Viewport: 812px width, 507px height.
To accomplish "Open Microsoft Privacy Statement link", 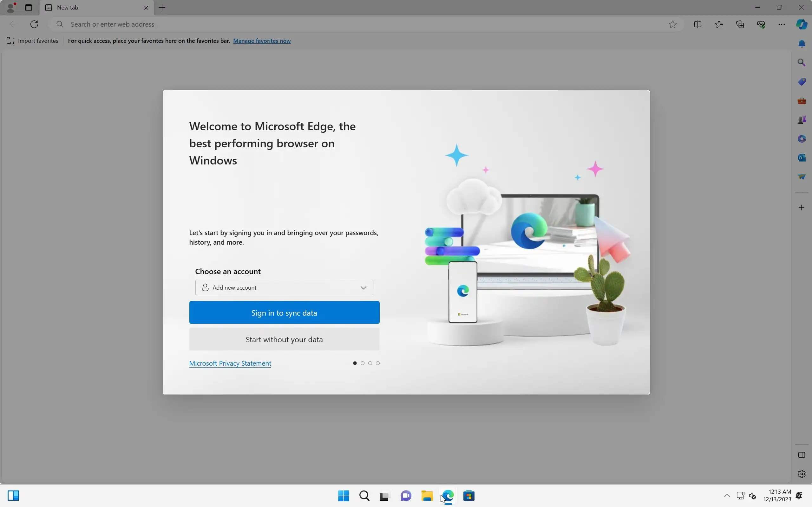I will 230,363.
